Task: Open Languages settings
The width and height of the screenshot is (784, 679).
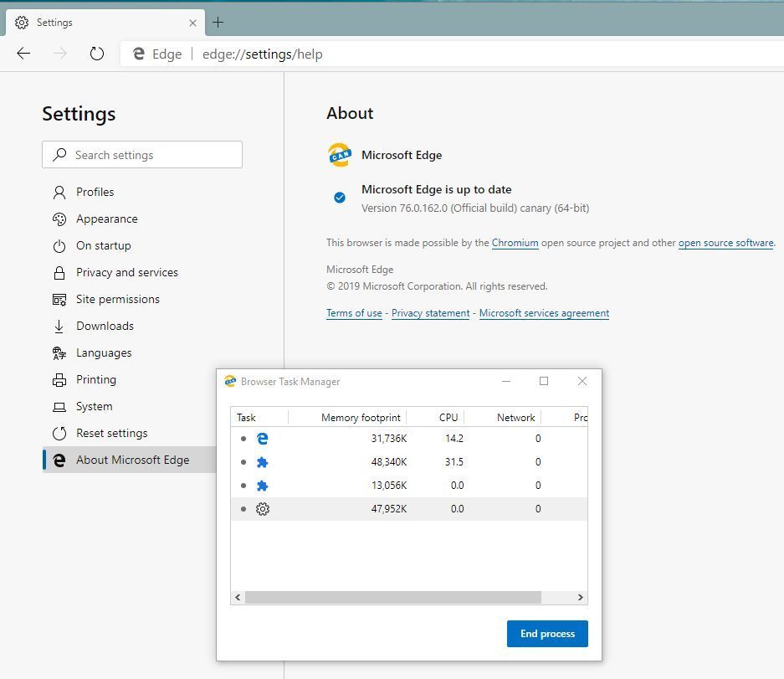Action: pos(104,352)
